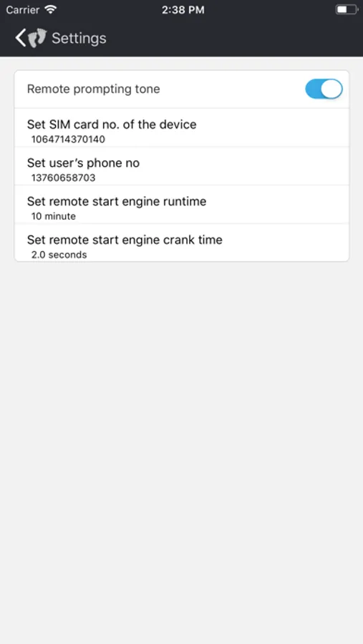Viewport: 363px width, 644px height.
Task: Disable the Remote prompting tone switch
Action: (324, 89)
